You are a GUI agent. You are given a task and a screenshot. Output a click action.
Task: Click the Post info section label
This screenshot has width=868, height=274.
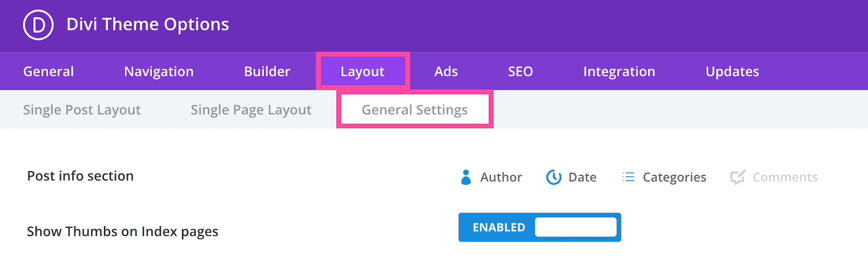click(81, 176)
